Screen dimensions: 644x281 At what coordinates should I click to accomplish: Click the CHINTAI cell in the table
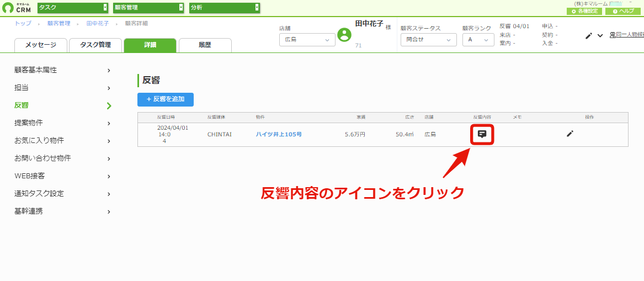220,134
